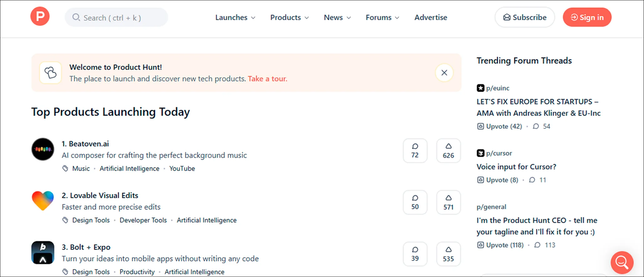Click Top Products Launching Today heading

coord(110,112)
